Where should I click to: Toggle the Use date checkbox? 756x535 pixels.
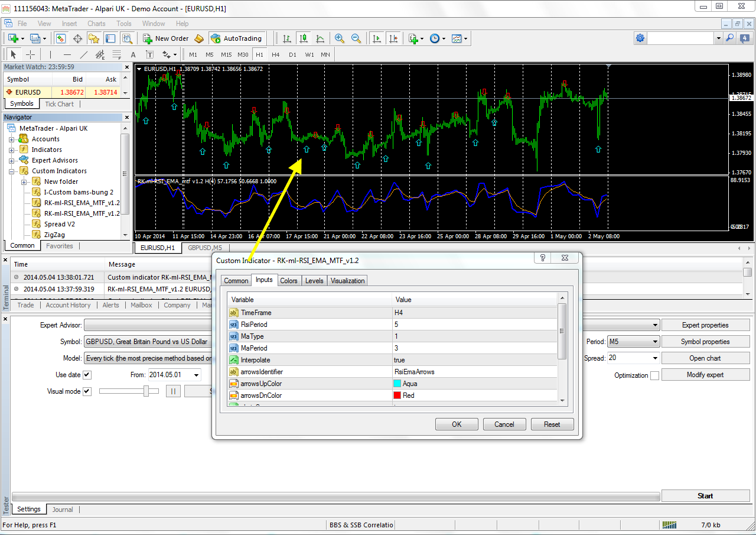(87, 375)
